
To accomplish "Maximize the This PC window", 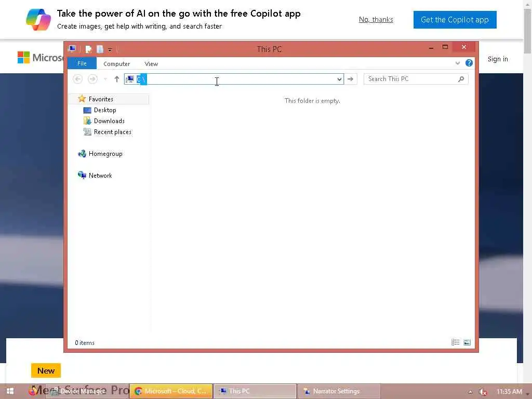I will [x=445, y=47].
